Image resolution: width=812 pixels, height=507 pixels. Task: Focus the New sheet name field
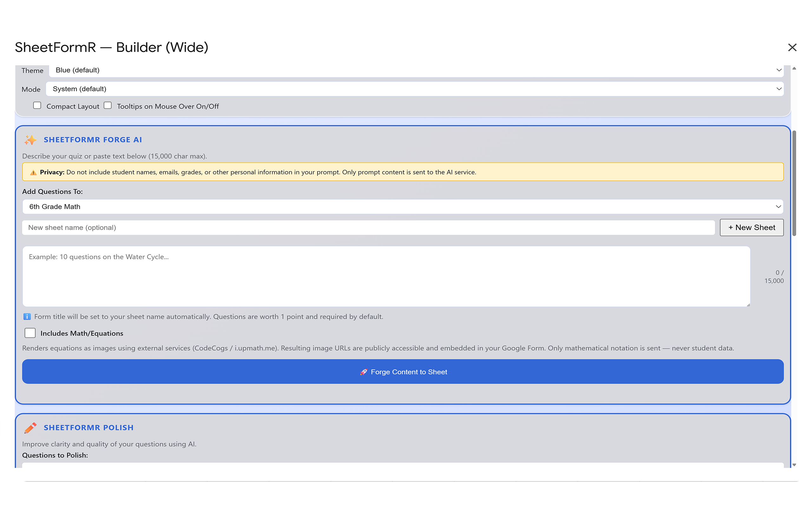pos(336,227)
